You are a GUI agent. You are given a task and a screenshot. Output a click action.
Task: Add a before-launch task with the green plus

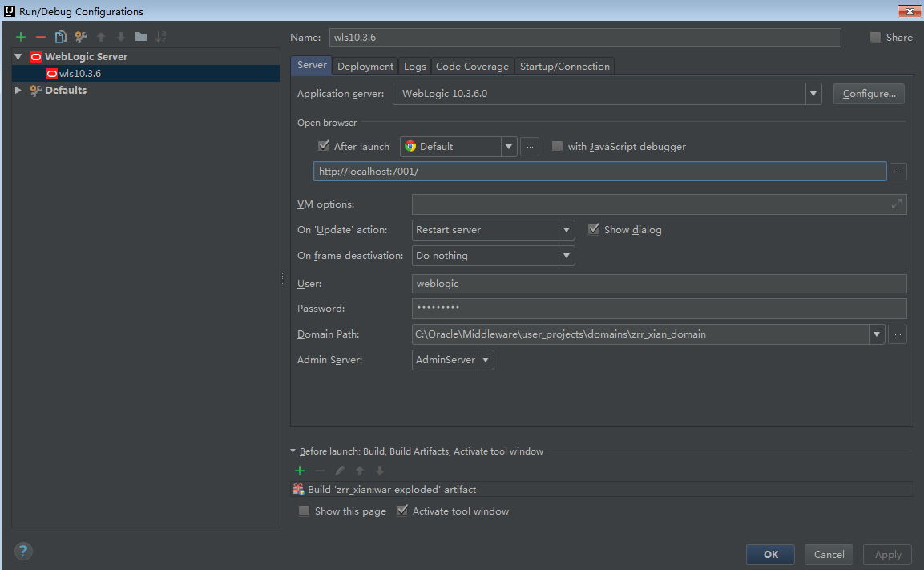click(300, 471)
